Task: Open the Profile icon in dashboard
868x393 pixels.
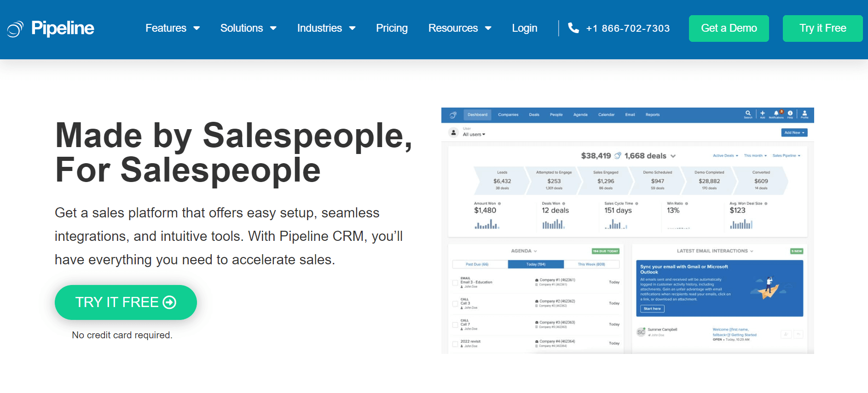Action: point(804,114)
